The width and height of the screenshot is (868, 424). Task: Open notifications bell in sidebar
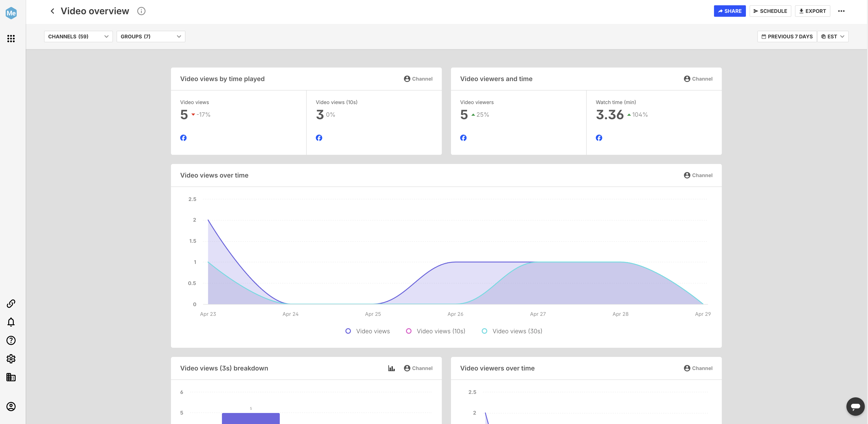[x=11, y=322]
